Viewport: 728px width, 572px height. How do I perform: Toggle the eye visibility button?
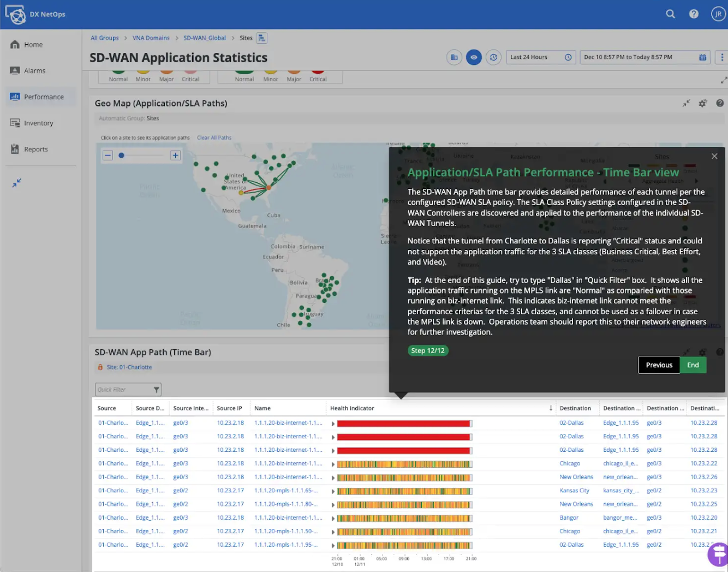pos(474,57)
